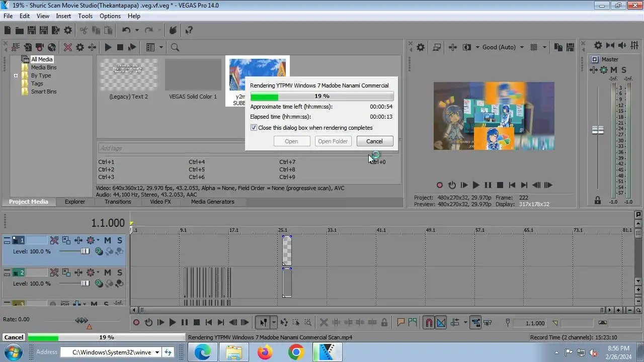Toggle the Master fader lock icon
The image size is (644, 362).
pyautogui.click(x=598, y=201)
